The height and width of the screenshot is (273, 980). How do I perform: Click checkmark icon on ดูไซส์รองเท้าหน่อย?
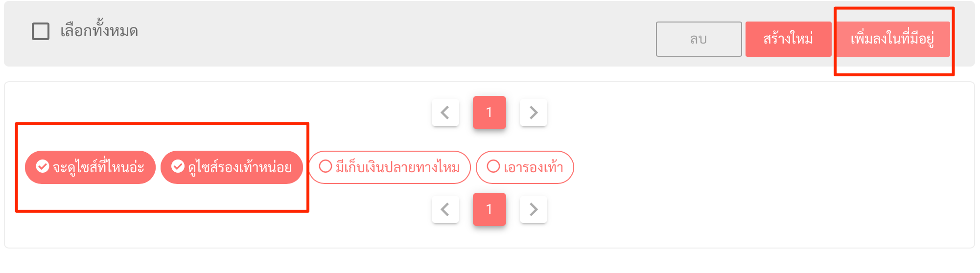tap(178, 166)
